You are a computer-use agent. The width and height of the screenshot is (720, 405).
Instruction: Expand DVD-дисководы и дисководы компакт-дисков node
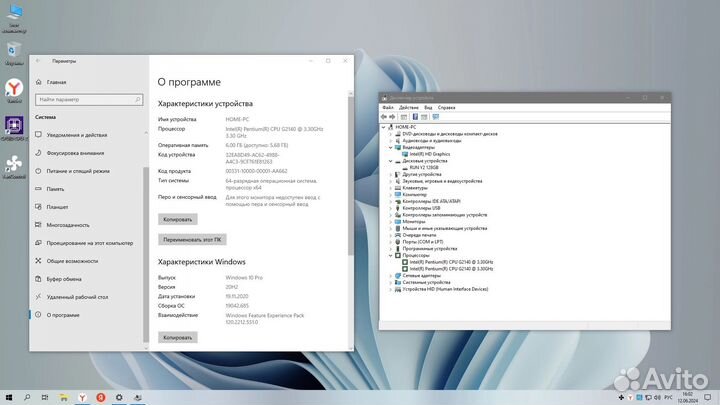(x=391, y=134)
